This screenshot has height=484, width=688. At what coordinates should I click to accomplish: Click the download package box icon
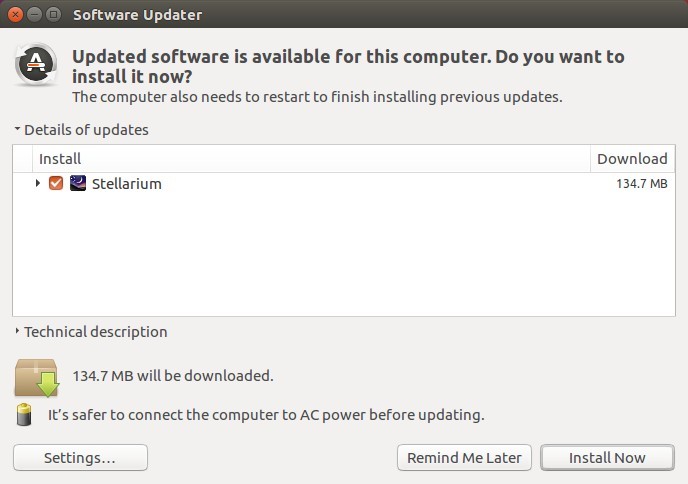[x=37, y=377]
